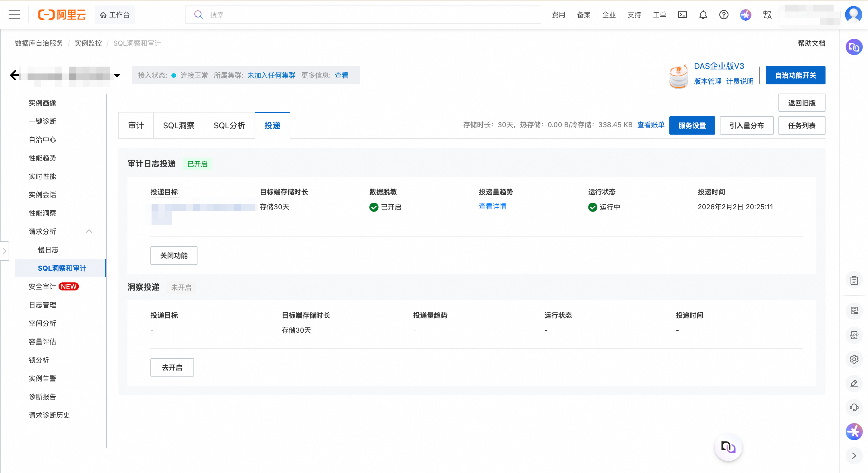Open the settings gear in right sidebar
868x473 pixels.
click(x=854, y=359)
